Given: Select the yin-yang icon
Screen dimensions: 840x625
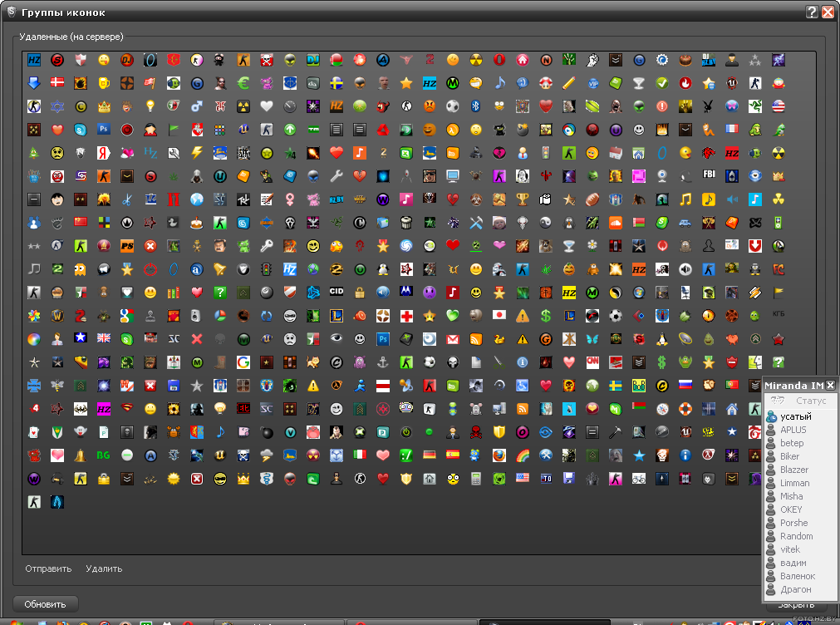Looking at the screenshot, I should click(546, 223).
